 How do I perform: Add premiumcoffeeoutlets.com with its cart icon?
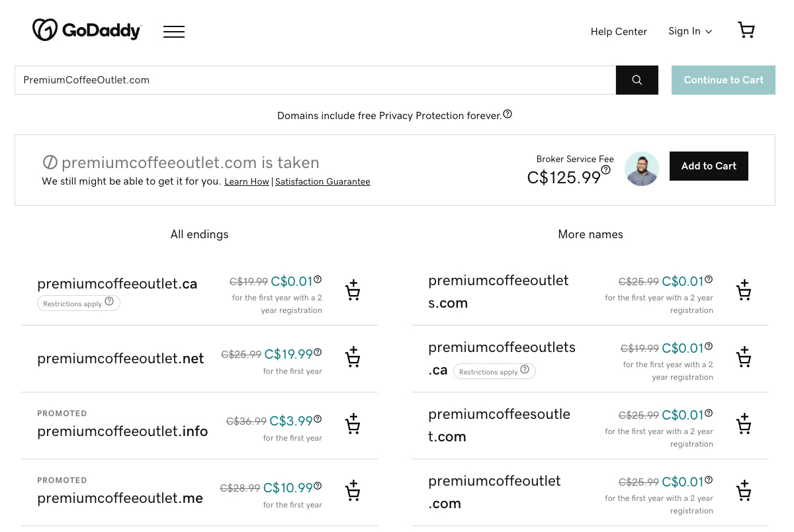point(744,290)
